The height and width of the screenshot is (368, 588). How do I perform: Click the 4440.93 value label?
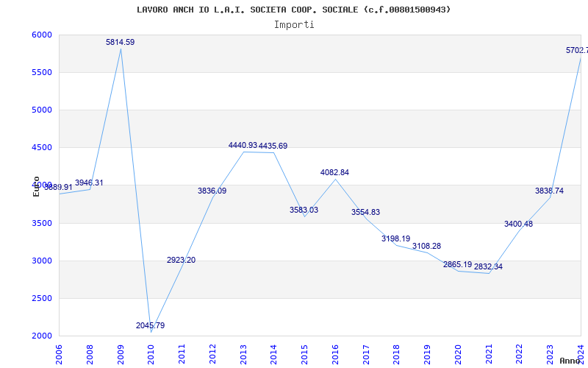point(243,145)
